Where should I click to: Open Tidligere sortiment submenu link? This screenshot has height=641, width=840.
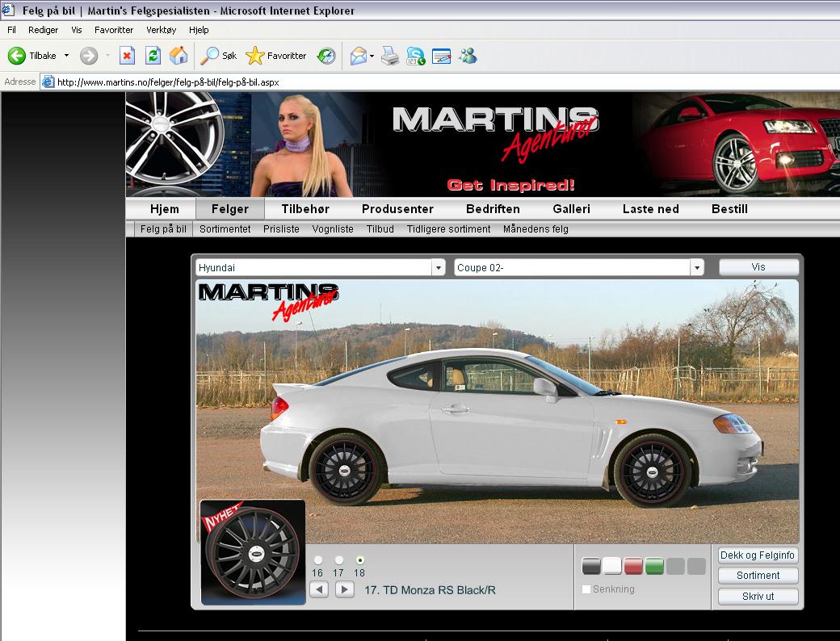448,229
